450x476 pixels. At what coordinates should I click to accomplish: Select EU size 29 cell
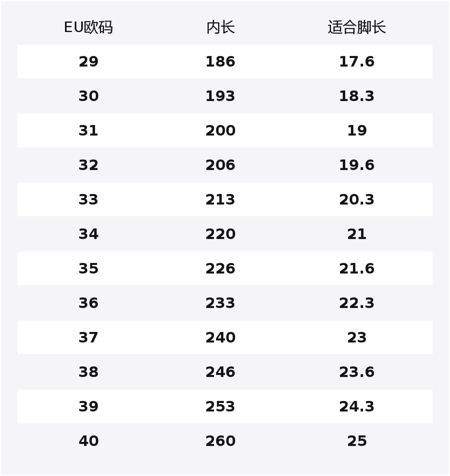pos(89,62)
